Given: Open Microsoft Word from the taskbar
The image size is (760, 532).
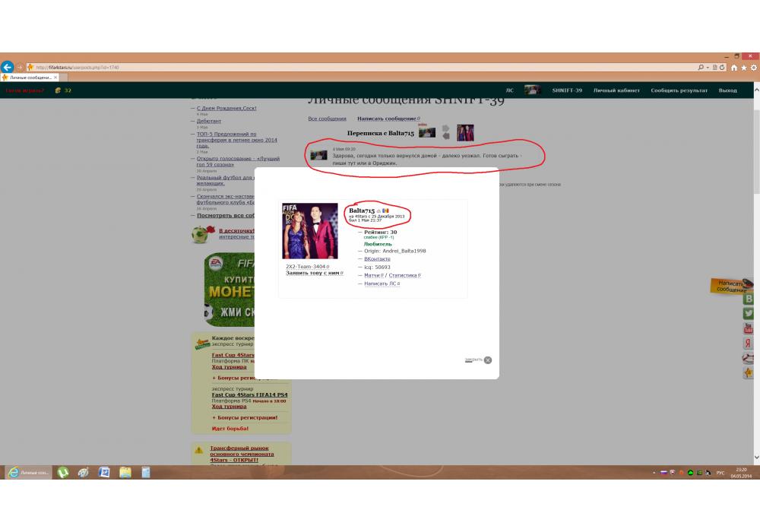Looking at the screenshot, I should 103,473.
